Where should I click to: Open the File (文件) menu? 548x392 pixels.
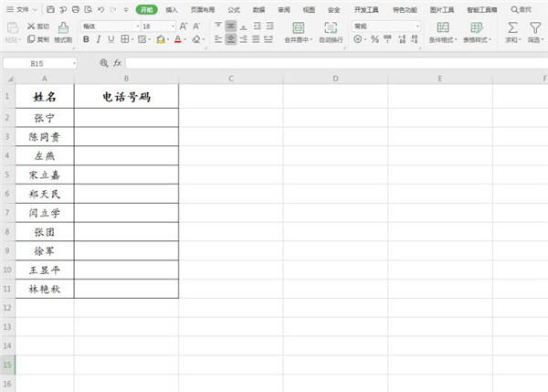pos(22,9)
